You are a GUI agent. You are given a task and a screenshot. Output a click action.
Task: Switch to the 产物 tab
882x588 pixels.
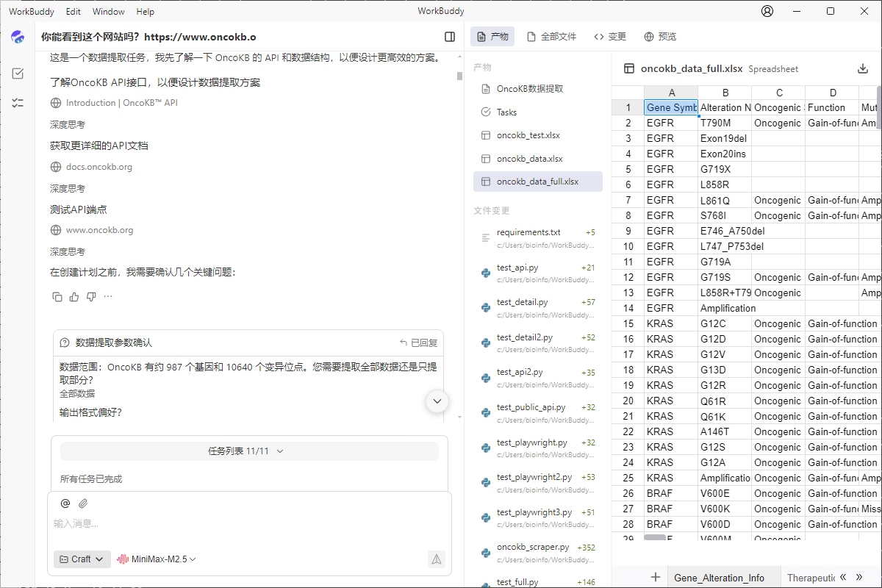(492, 37)
